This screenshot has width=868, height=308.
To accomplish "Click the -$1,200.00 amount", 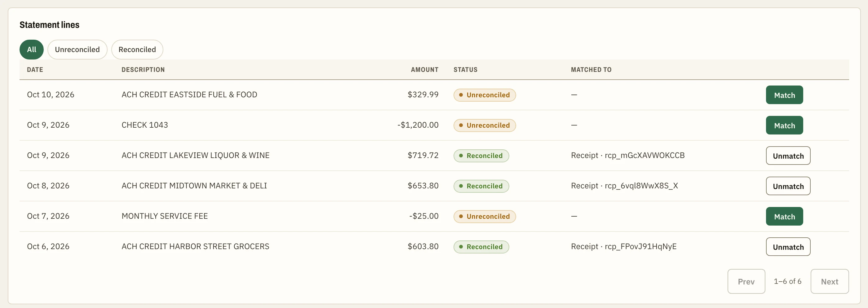I will pyautogui.click(x=418, y=125).
